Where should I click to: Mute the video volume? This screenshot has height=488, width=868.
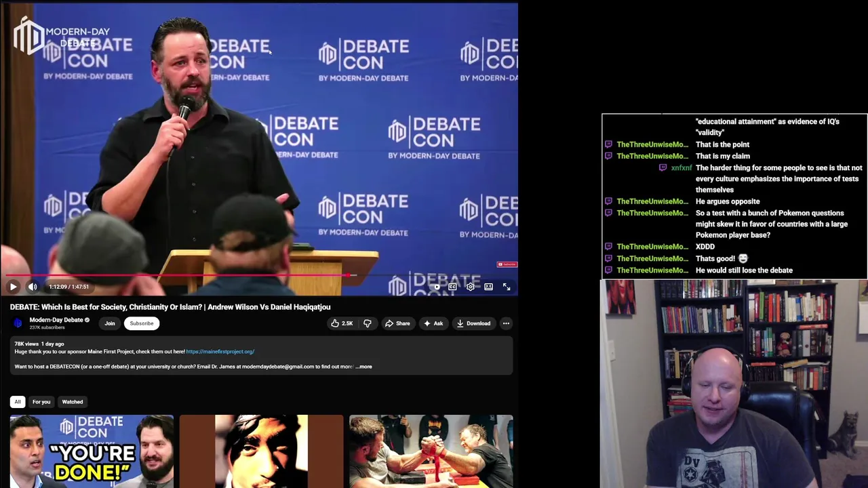[x=33, y=287]
